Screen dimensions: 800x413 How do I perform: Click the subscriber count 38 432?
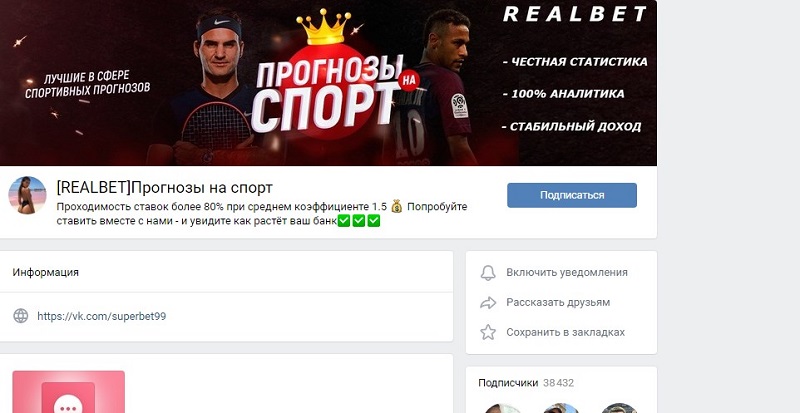tap(558, 383)
